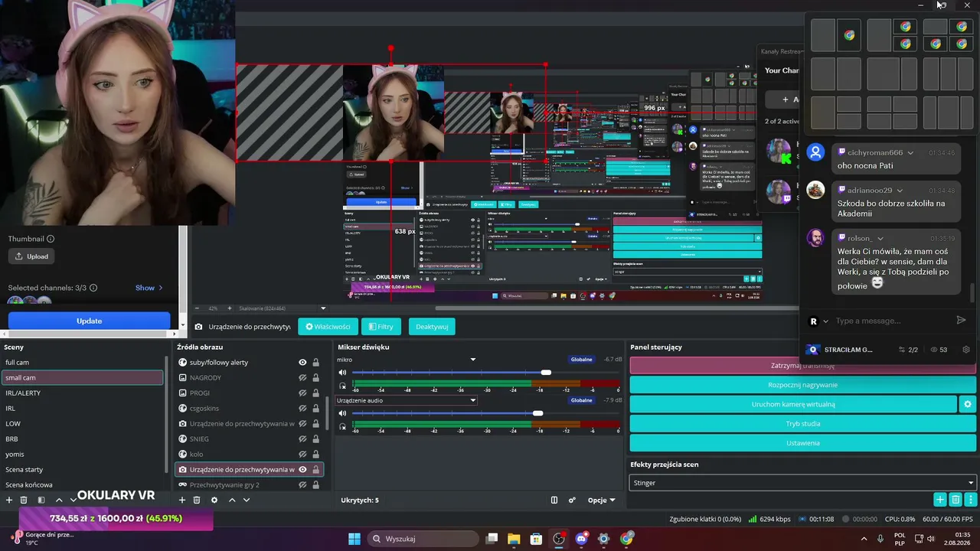
Task: Add a scene transition with the plus button
Action: click(x=940, y=500)
